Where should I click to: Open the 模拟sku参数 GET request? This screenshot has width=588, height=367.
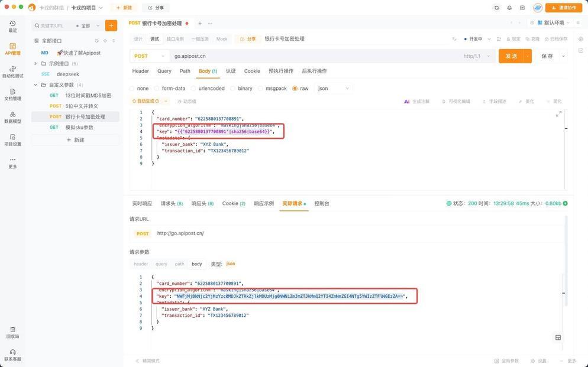pyautogui.click(x=75, y=127)
